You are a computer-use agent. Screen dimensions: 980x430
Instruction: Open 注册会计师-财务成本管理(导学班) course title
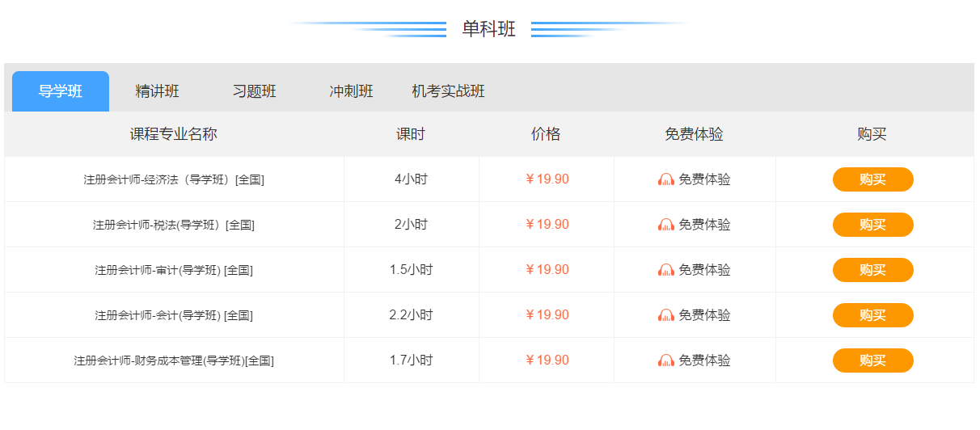(x=174, y=360)
